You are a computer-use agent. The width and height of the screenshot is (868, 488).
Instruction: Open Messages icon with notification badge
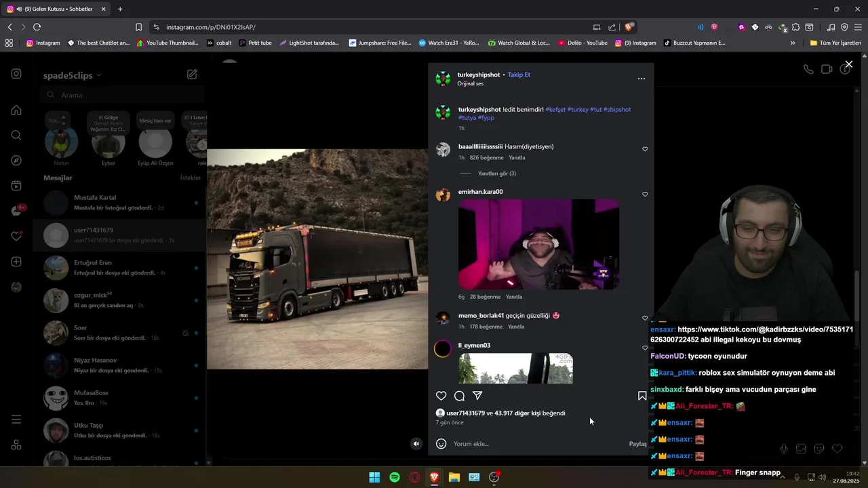[x=17, y=211]
